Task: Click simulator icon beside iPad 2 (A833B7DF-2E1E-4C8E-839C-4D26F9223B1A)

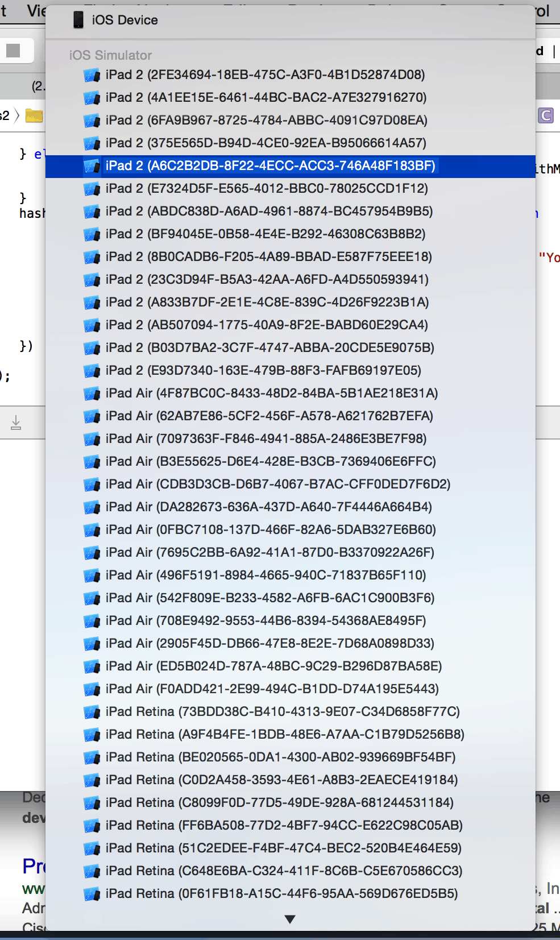Action: 92,303
